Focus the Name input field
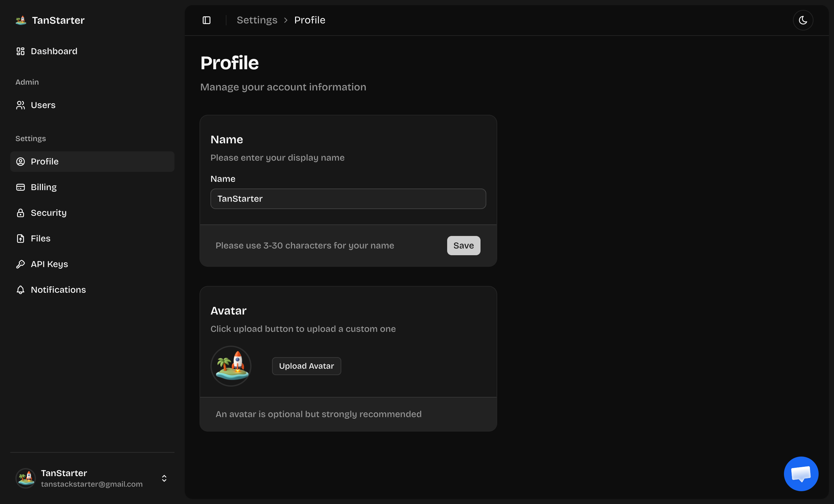The height and width of the screenshot is (504, 834). pos(348,199)
